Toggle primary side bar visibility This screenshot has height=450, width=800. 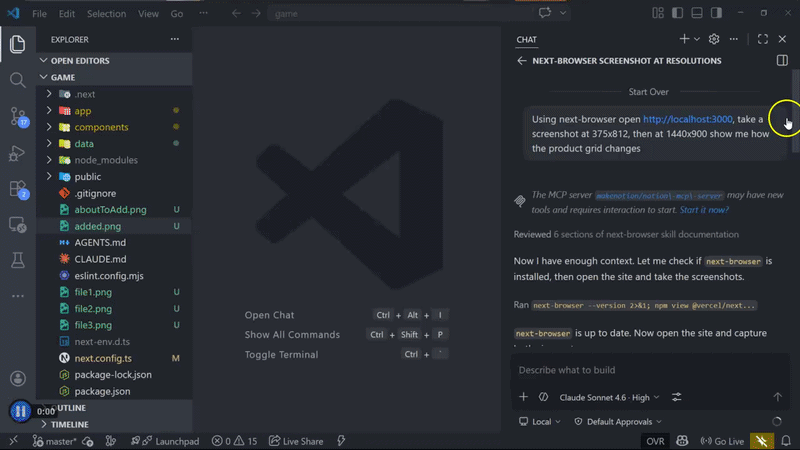tap(677, 13)
